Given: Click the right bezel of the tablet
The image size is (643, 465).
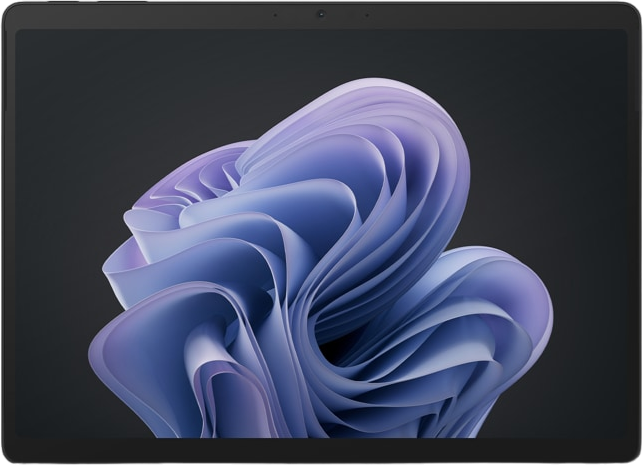Looking at the screenshot, I should 636,232.
